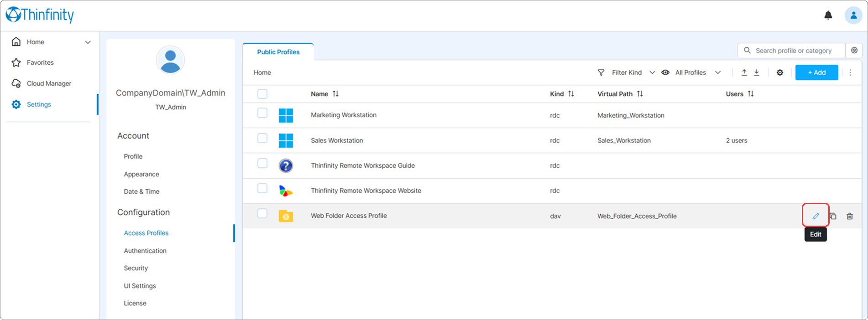Screen dimensions: 868x320
Task: Check the Marketing Workstation checkbox
Action: 262,113
